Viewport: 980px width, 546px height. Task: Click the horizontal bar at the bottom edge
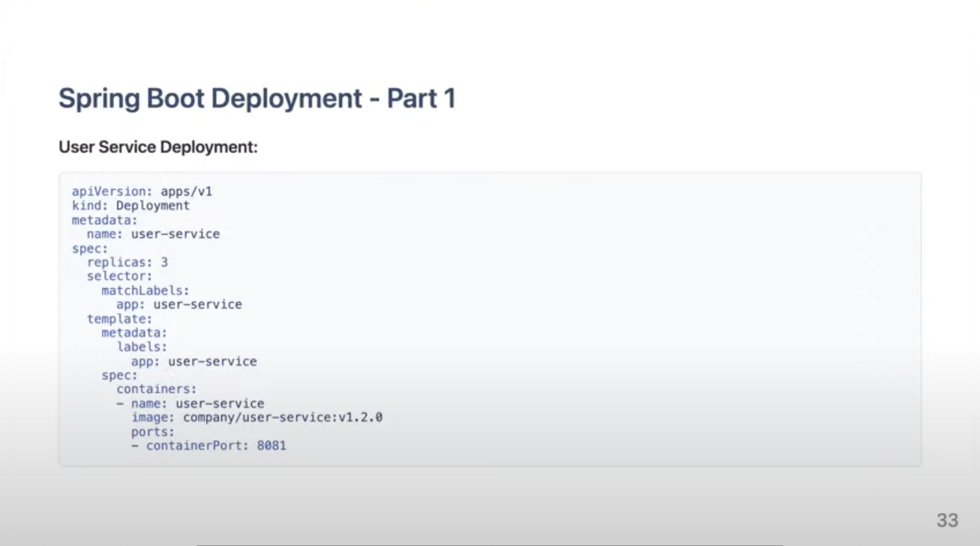[490, 545]
